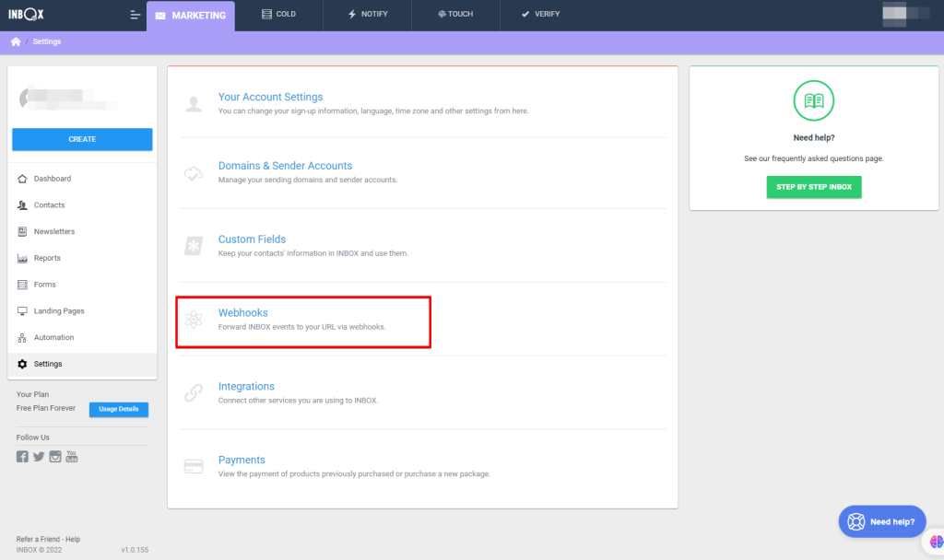Go to Contacts in the sidebar

pyautogui.click(x=49, y=205)
